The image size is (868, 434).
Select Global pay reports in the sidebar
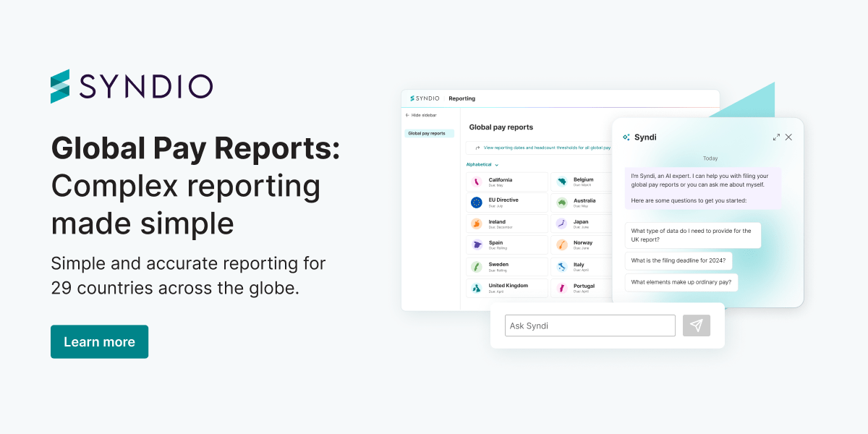[x=430, y=134]
